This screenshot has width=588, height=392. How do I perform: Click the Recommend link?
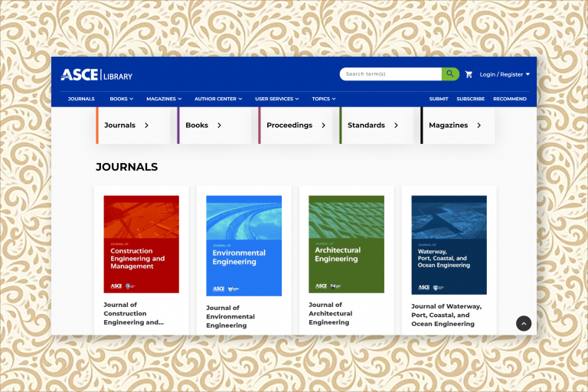point(510,99)
